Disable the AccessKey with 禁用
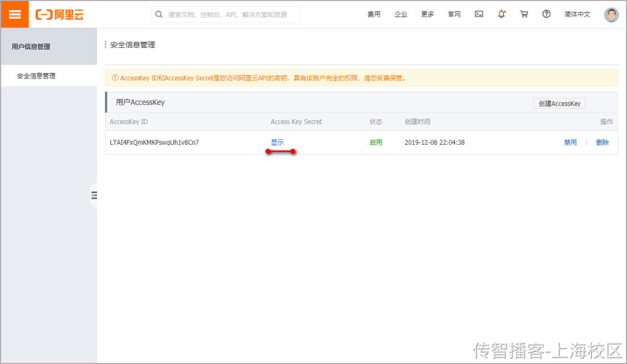This screenshot has width=627, height=364. (570, 142)
